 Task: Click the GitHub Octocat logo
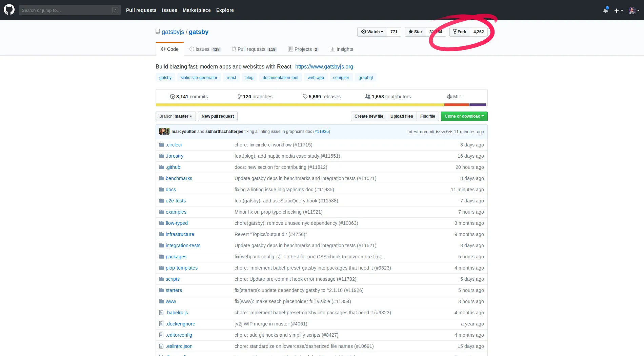9,10
